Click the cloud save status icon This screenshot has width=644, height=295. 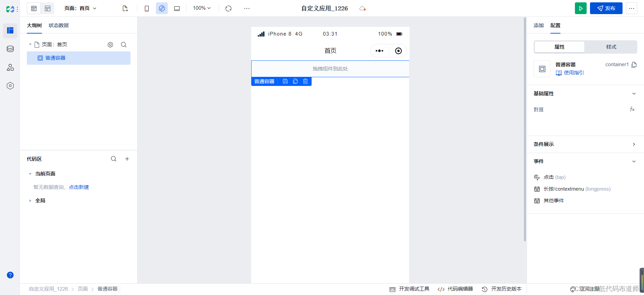(x=362, y=8)
